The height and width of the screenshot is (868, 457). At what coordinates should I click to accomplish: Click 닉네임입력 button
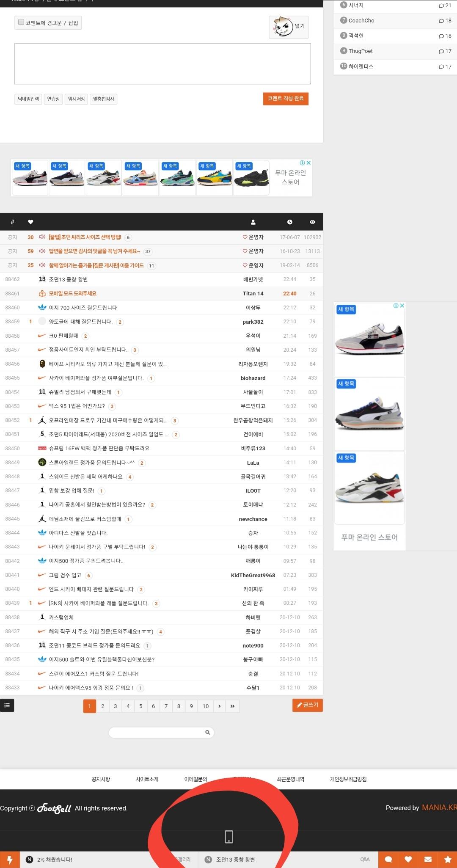point(28,99)
